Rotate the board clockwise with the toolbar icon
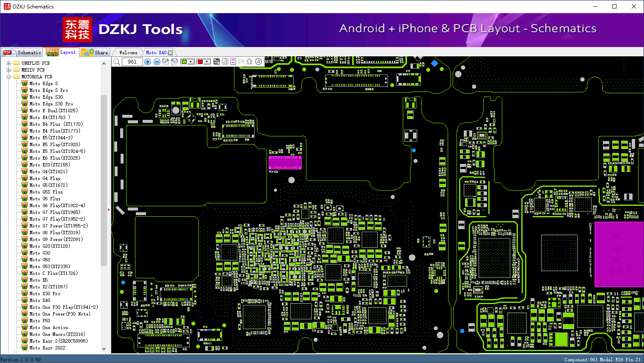The width and height of the screenshot is (644, 363). (165, 62)
